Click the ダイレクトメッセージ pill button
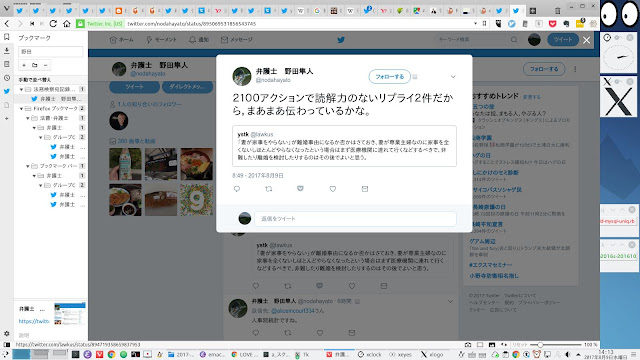640x360 pixels. click(x=187, y=87)
